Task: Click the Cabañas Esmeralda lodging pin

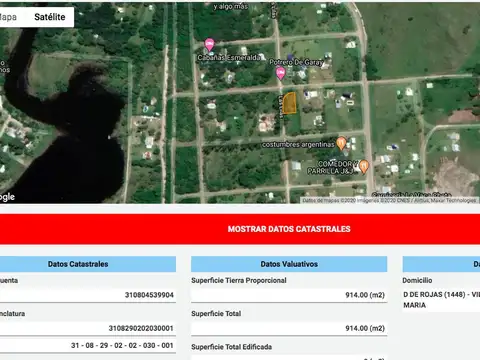Action: [x=209, y=45]
